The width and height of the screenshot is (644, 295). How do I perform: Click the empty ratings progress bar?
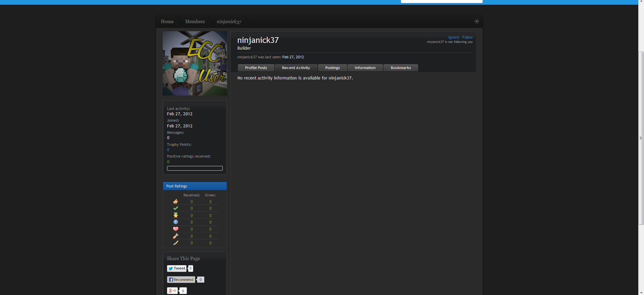click(195, 168)
